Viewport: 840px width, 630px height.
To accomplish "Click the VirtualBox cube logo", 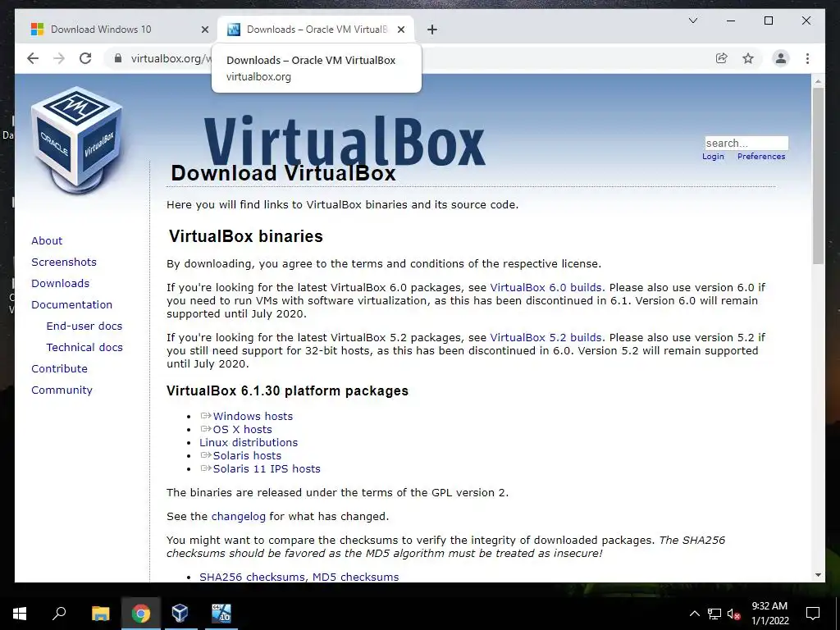I will click(x=78, y=139).
